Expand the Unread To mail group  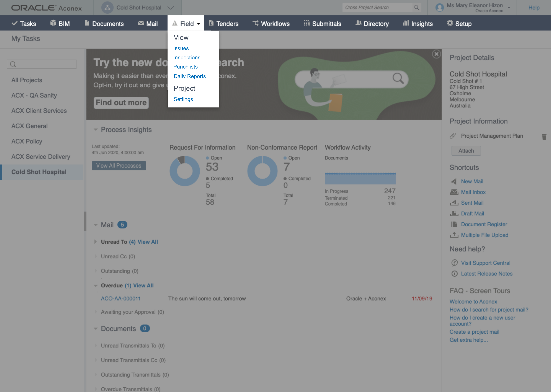(x=95, y=242)
